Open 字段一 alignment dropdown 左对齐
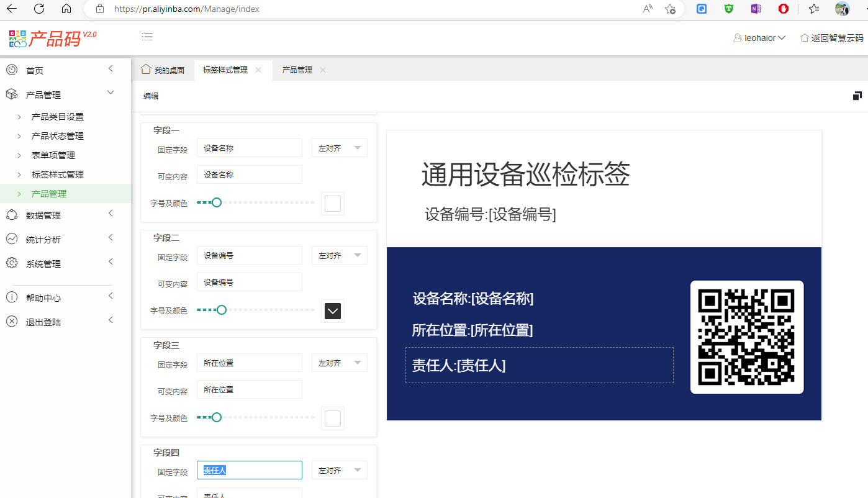Image resolution: width=868 pixels, height=498 pixels. (x=339, y=148)
